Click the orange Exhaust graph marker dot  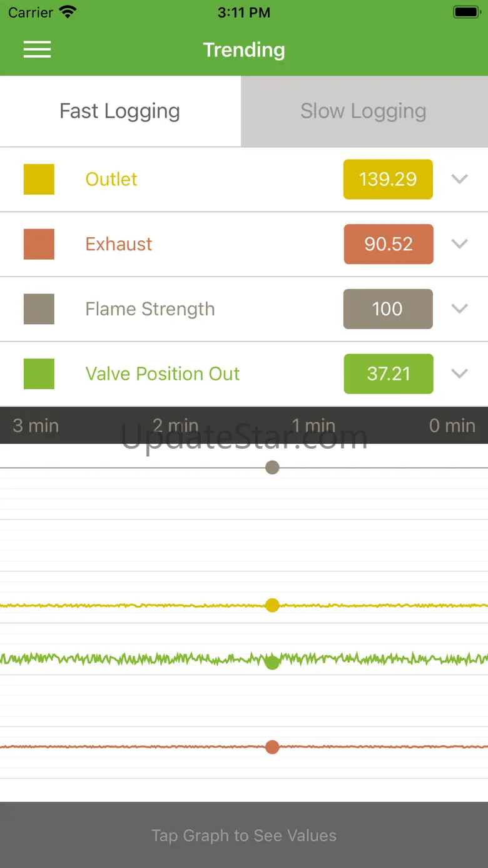pyautogui.click(x=272, y=747)
